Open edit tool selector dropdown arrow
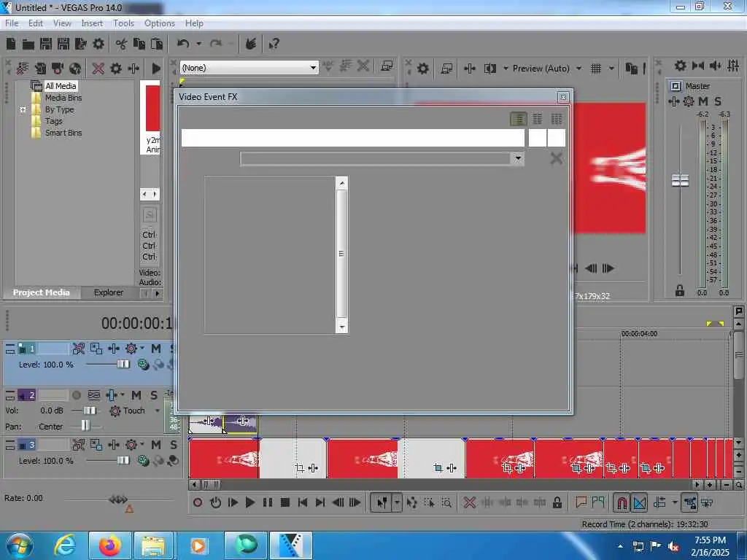 397,502
